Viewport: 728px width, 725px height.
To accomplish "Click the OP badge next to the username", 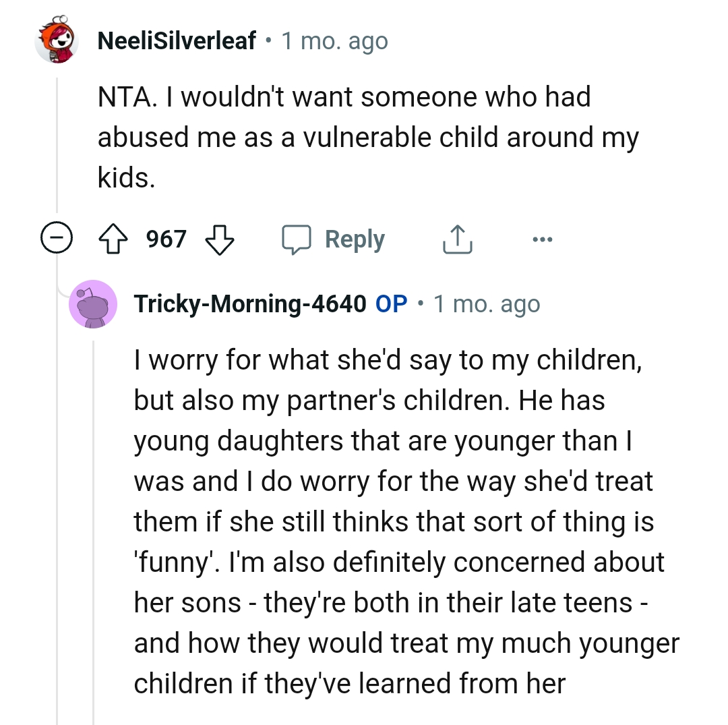I will coord(391,303).
